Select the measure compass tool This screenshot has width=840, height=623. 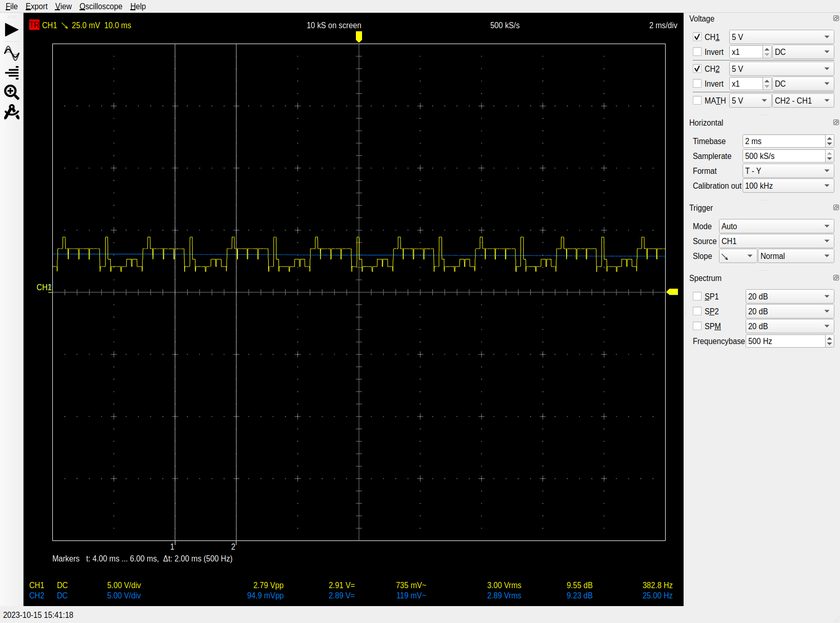click(11, 112)
